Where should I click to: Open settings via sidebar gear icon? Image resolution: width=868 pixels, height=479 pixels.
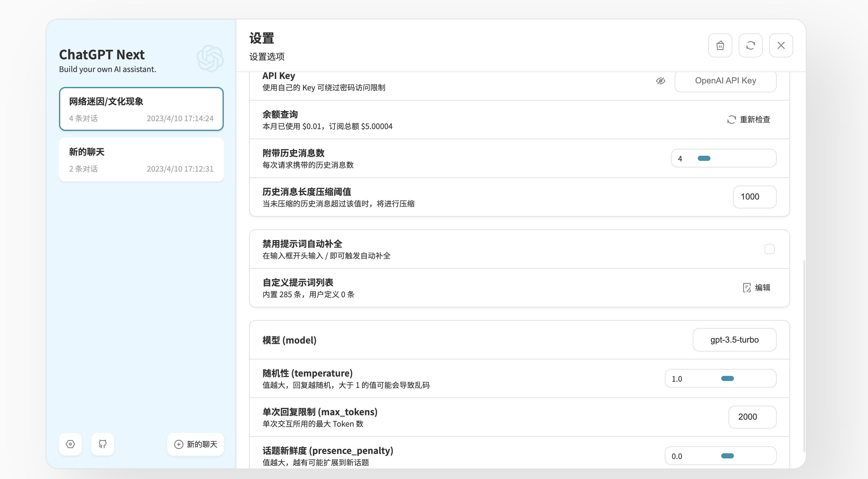click(x=70, y=444)
